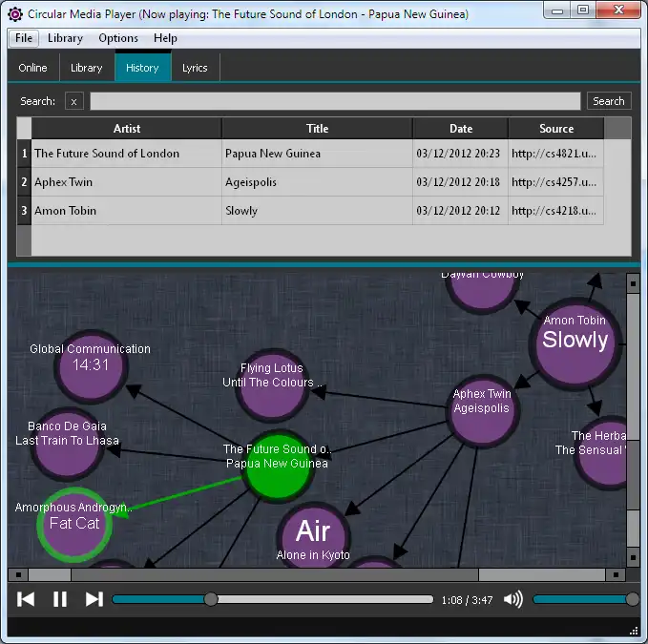Open the Help menu
Image resolution: width=648 pixels, height=644 pixels.
pyautogui.click(x=165, y=38)
